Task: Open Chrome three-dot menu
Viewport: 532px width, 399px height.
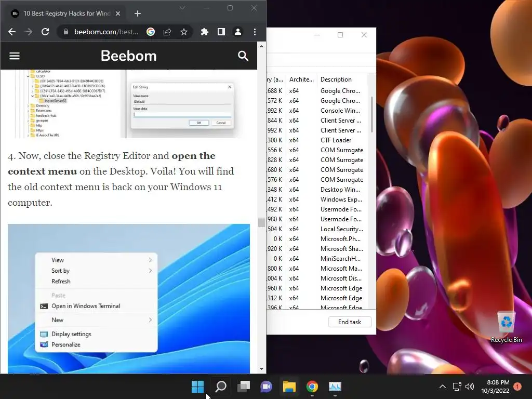Action: click(x=255, y=32)
